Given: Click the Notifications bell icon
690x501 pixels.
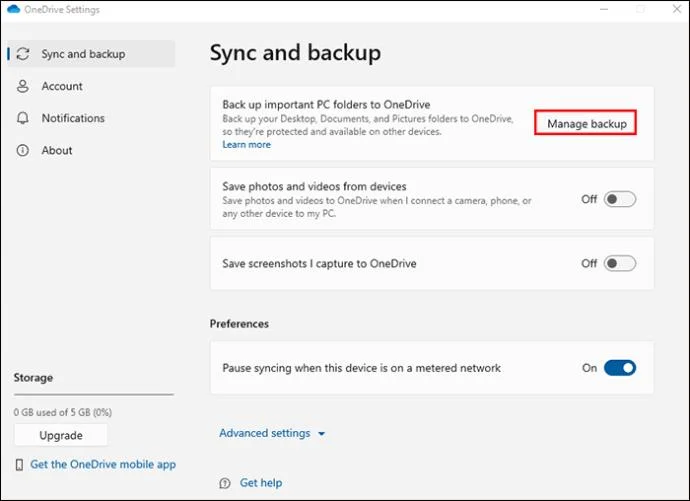Looking at the screenshot, I should [22, 118].
